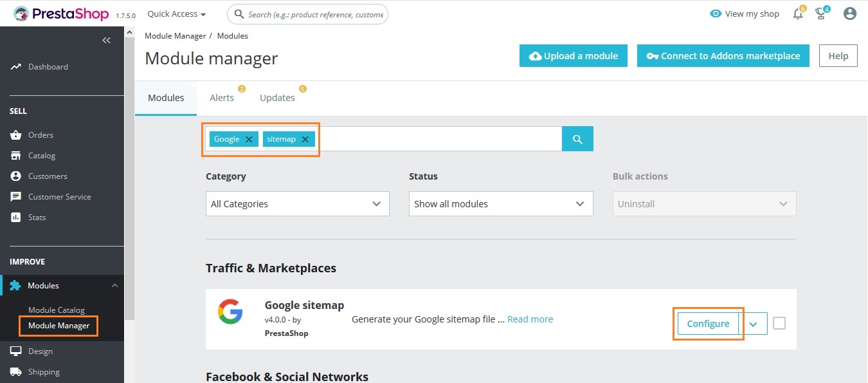Click the Google sitemap module title

304,305
